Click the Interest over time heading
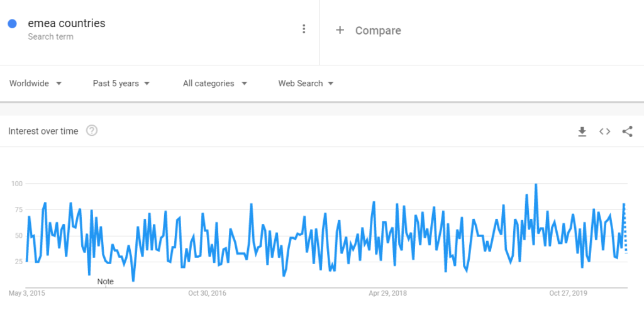Image resolution: width=644 pixels, height=317 pixels. click(x=43, y=131)
